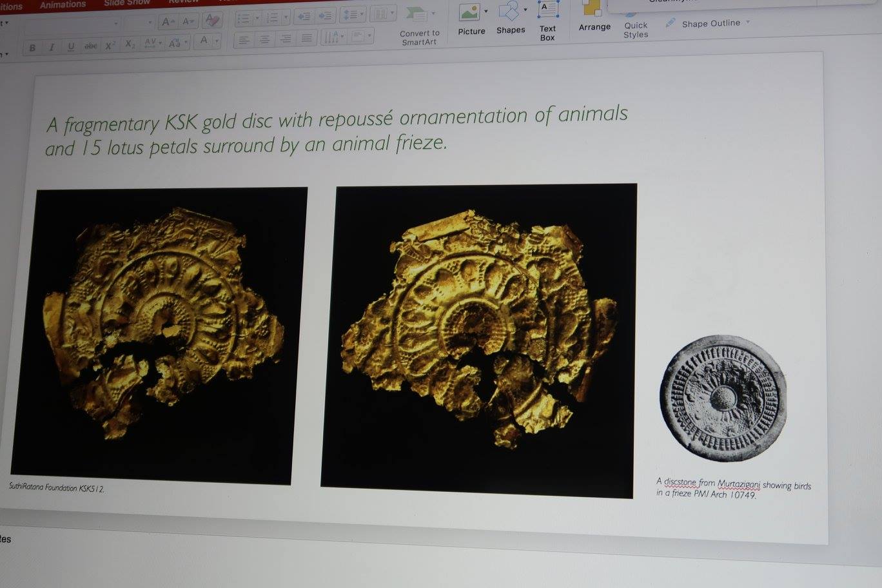Viewport: 882px width, 588px height.
Task: Select the discstone image on the slide
Action: point(723,398)
